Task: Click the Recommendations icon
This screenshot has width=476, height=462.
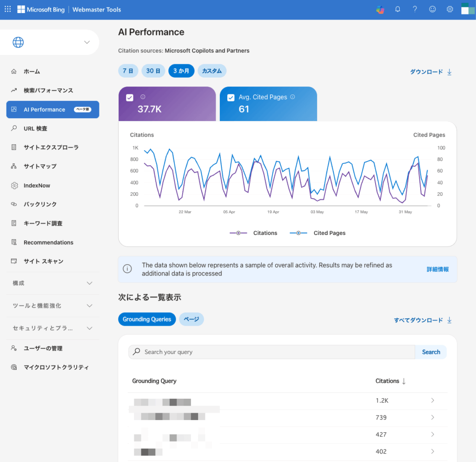Action: pyautogui.click(x=14, y=242)
